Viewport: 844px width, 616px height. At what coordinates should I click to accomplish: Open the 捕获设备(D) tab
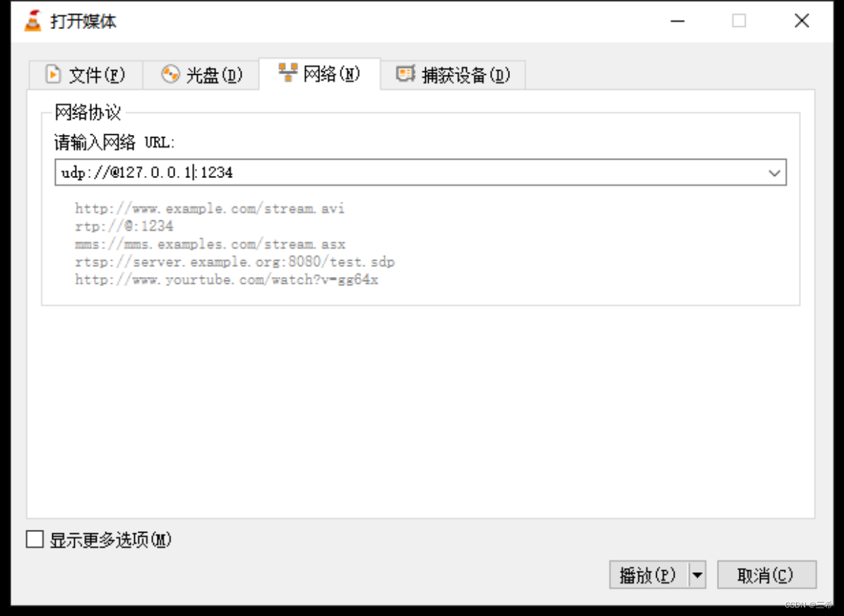pos(453,74)
